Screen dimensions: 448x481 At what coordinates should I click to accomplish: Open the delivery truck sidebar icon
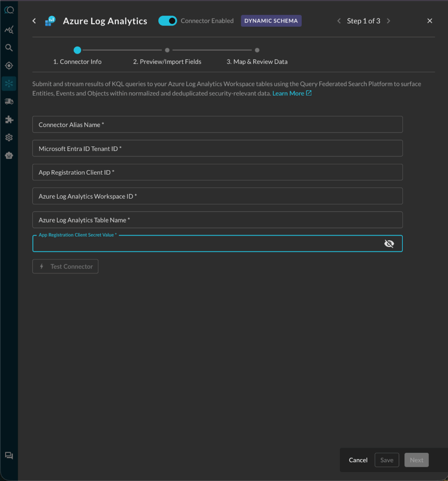tap(9, 101)
